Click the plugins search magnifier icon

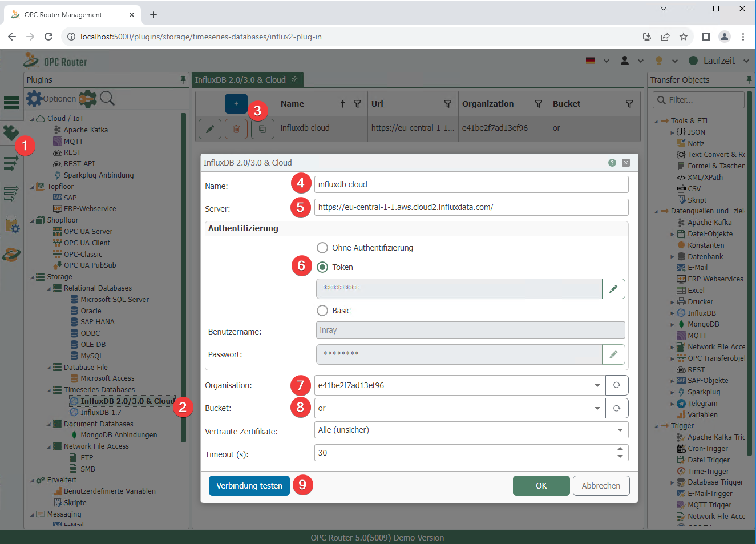tap(107, 99)
